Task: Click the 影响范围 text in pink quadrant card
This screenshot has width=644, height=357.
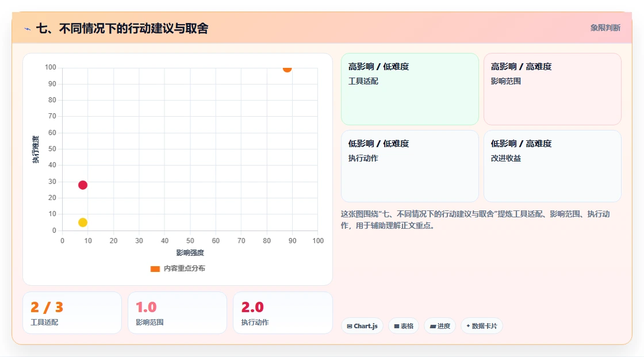Action: tap(505, 81)
